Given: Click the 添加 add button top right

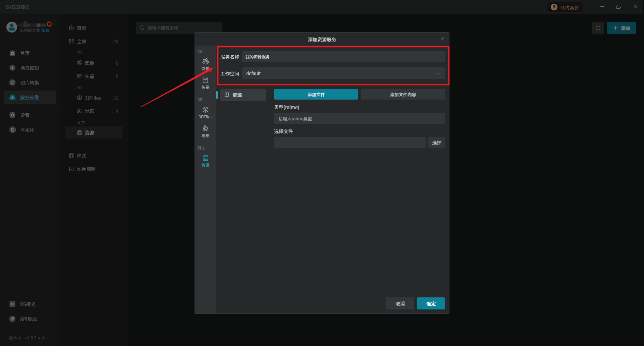Looking at the screenshot, I should 621,28.
